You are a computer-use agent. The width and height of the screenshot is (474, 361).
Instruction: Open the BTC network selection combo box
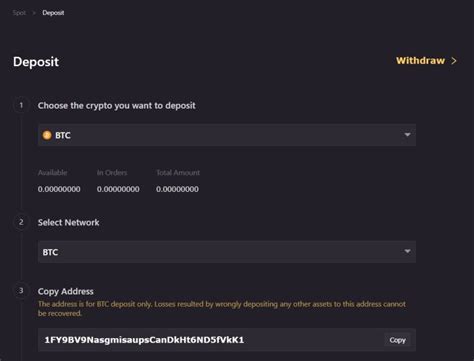227,252
